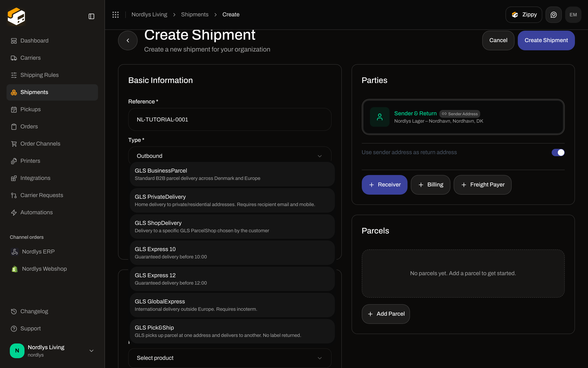The width and height of the screenshot is (588, 368).
Task: Click the empty parcels placeholder box
Action: tap(463, 273)
